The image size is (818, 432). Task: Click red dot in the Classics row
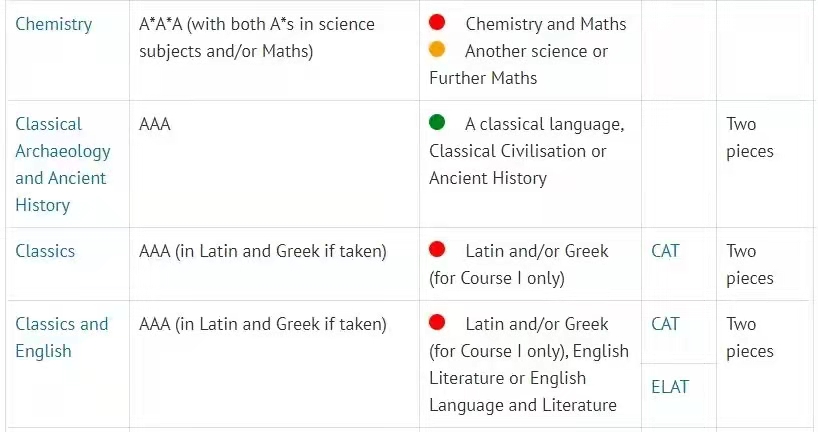pyautogui.click(x=437, y=249)
